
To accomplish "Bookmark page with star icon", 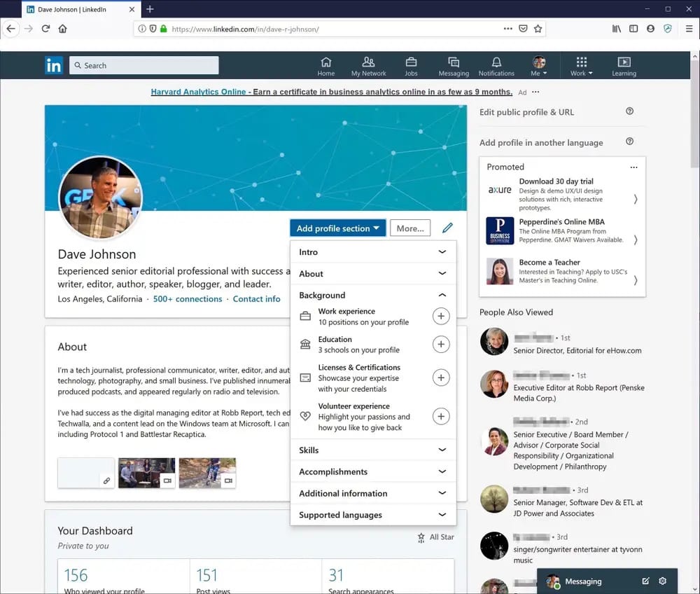I will [x=538, y=29].
